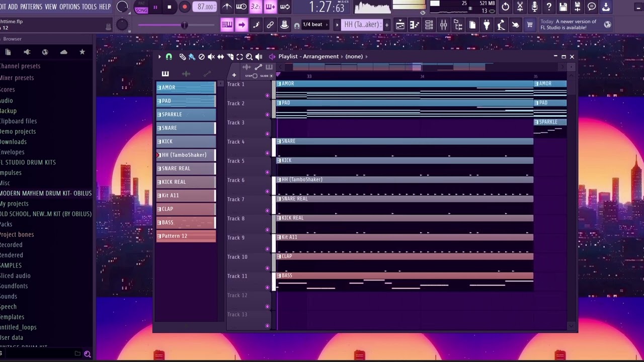Expand the Packs folder in Browser

[x=6, y=224]
